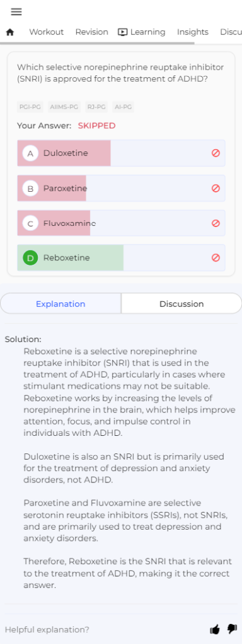The image size is (242, 644).
Task: Select option B circle for Paroxetine
Action: pyautogui.click(x=30, y=189)
